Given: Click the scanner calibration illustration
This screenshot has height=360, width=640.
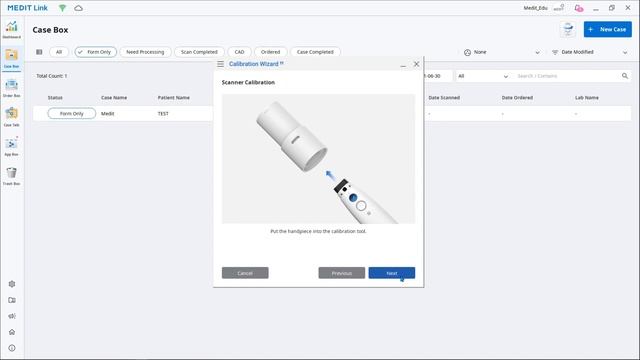Looking at the screenshot, I should point(318,159).
